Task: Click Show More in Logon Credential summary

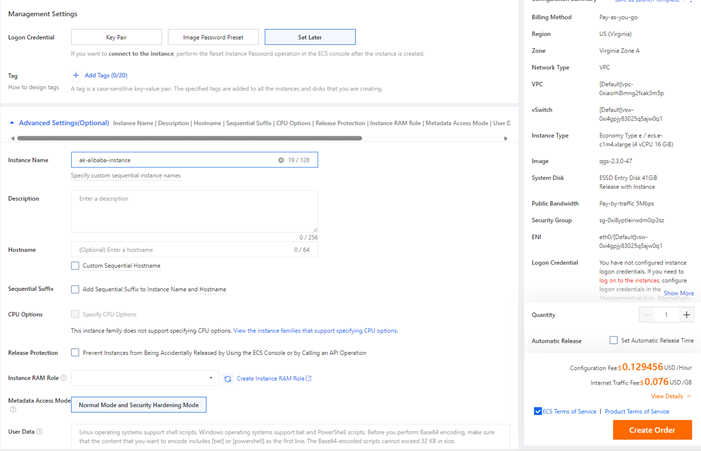Action: pyautogui.click(x=679, y=293)
